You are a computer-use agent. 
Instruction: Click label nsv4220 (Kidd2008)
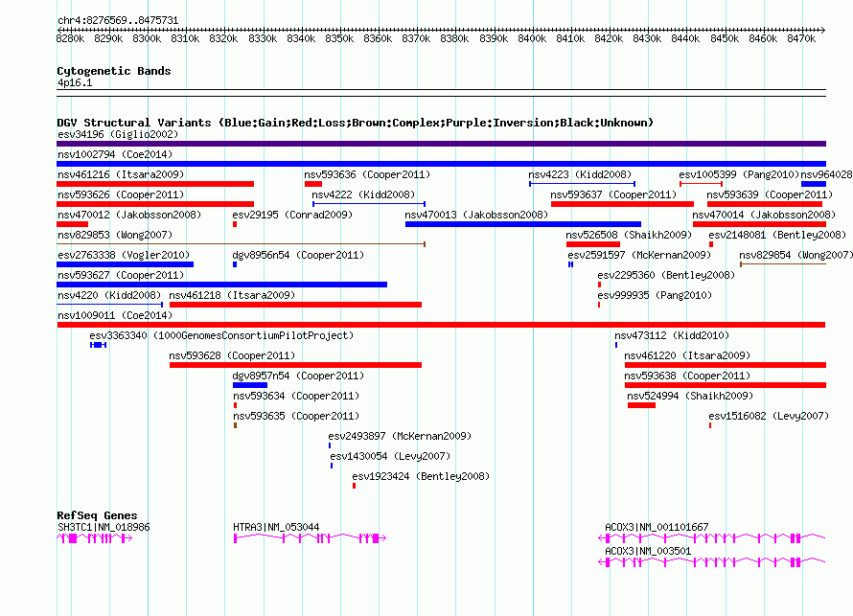[109, 295]
